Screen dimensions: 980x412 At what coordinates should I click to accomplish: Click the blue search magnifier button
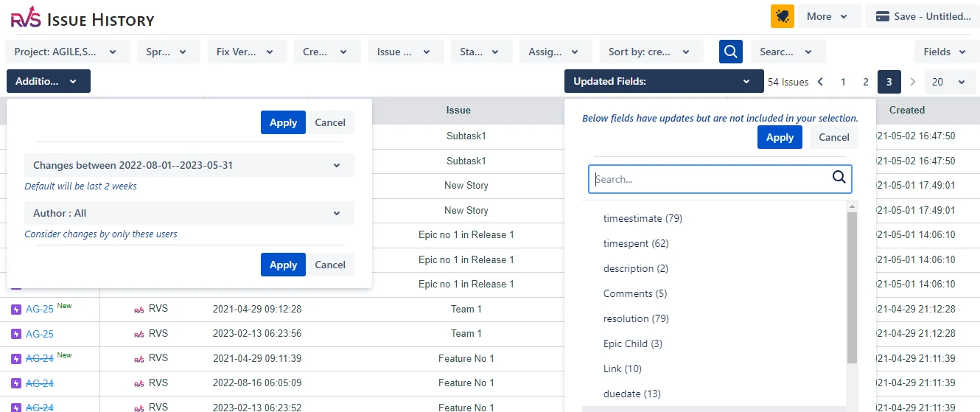[730, 52]
